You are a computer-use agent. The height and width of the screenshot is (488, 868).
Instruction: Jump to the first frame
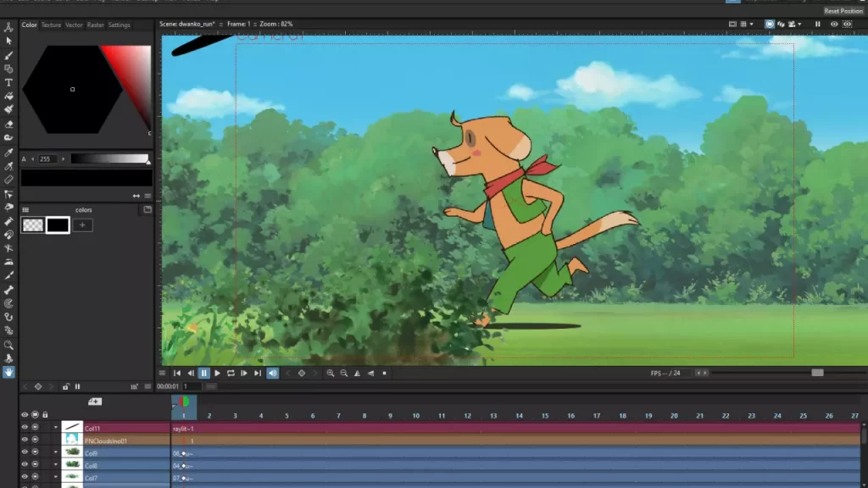(177, 374)
